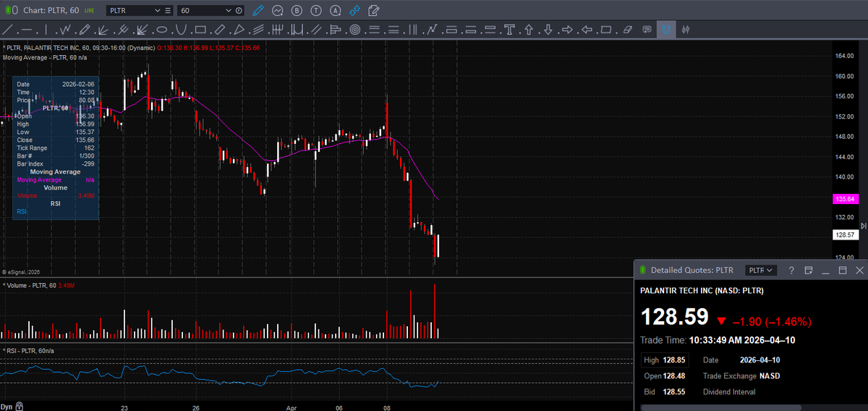Screen dimensions: 868x411
Task: Click the large 128.59 last price
Action: tap(673, 318)
